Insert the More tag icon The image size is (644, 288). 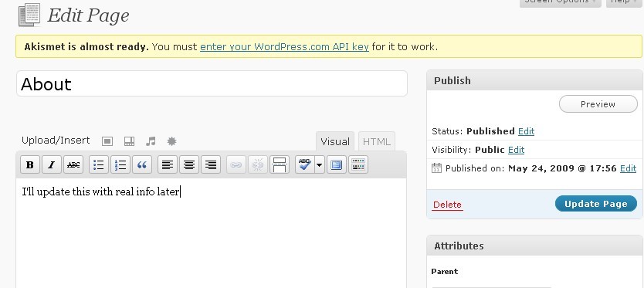280,164
